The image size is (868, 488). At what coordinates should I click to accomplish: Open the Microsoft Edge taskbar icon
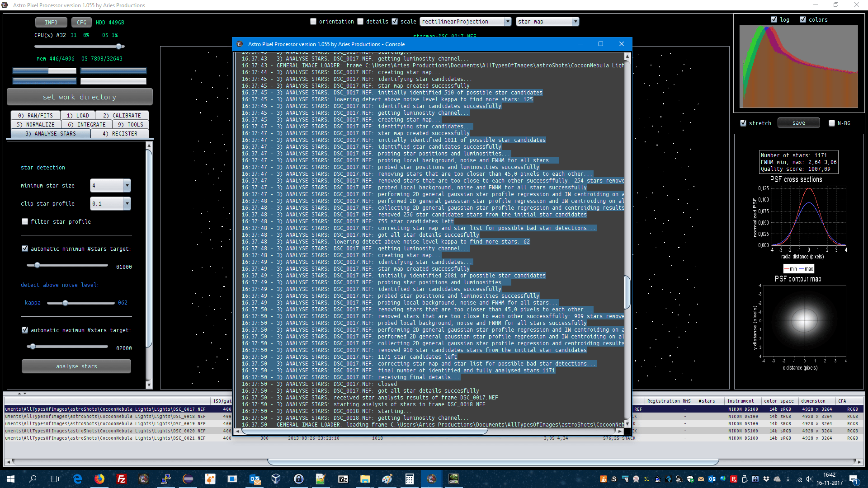click(x=77, y=479)
